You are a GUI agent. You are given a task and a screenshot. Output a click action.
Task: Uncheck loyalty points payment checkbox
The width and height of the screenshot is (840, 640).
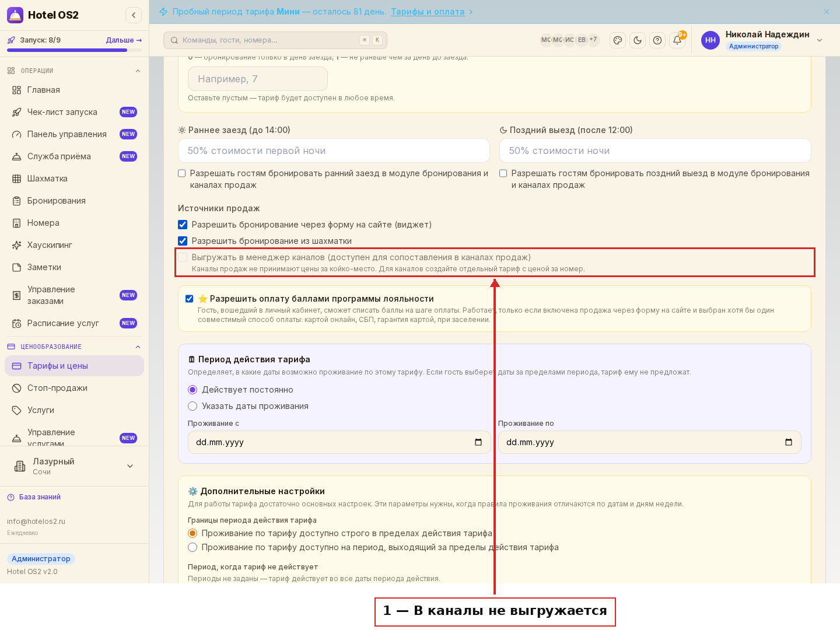pos(190,299)
